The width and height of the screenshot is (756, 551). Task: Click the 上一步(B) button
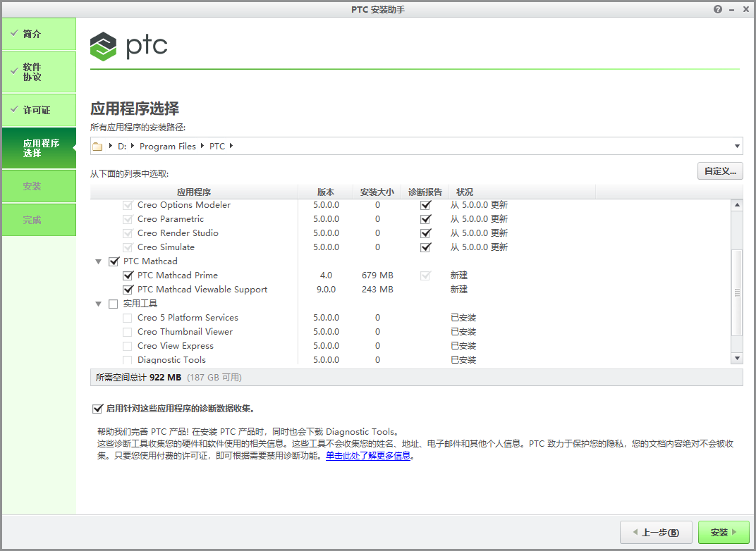click(x=656, y=532)
